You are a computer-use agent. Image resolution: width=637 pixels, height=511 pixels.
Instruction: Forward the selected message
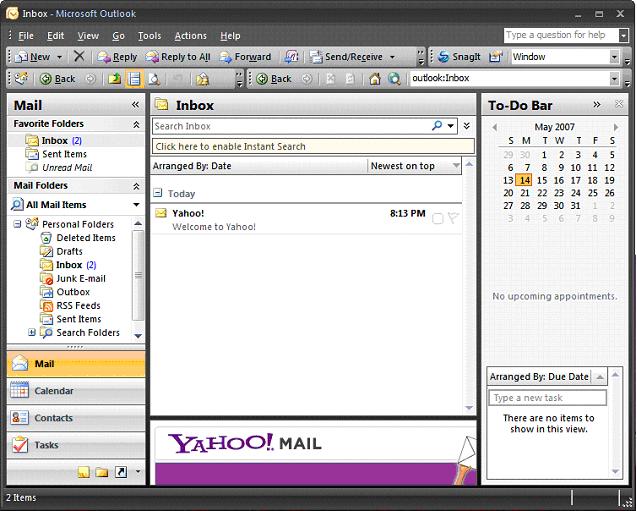(x=245, y=57)
